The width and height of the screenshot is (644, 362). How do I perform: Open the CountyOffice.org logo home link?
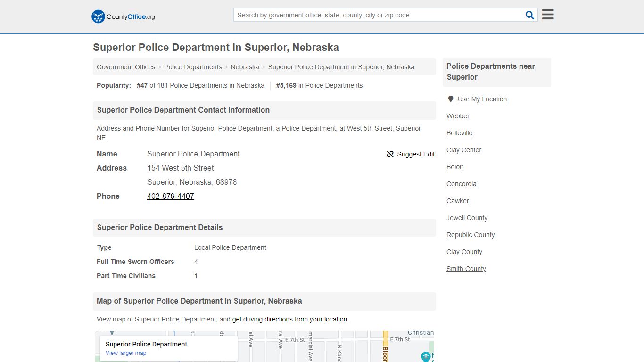tap(123, 16)
